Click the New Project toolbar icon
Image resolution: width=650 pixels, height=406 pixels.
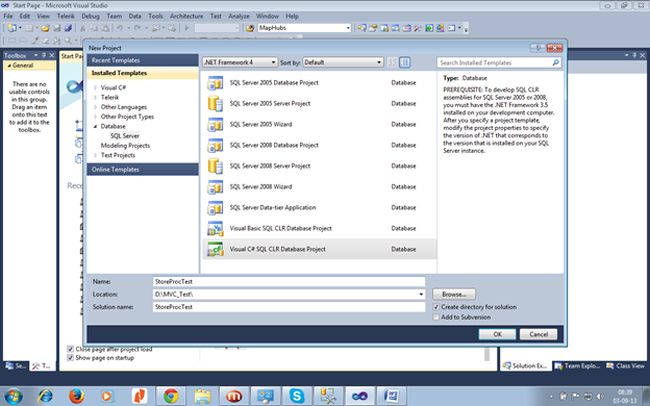[x=12, y=28]
